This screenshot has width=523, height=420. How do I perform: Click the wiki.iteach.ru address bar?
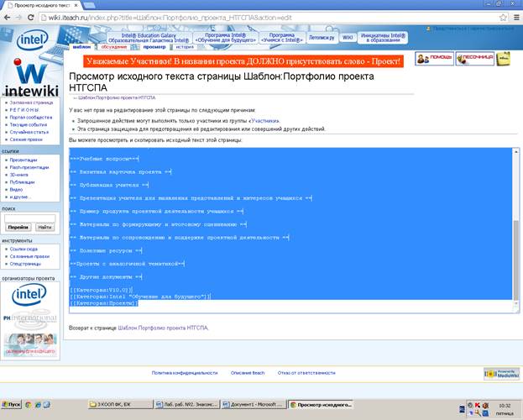click(272, 18)
